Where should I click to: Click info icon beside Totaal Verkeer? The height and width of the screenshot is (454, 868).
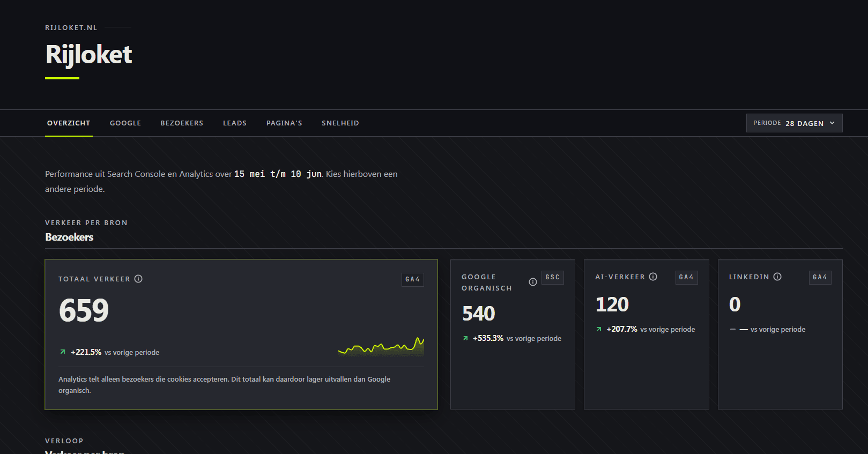point(138,279)
